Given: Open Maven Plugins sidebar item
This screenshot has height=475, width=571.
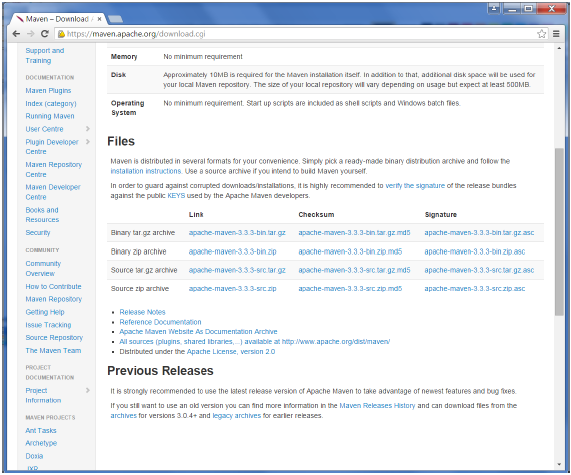Looking at the screenshot, I should [48, 90].
